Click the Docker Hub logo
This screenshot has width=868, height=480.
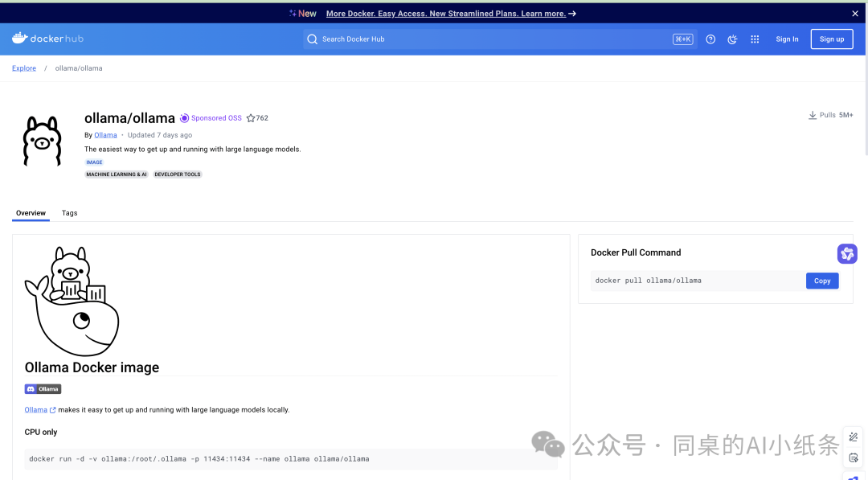tap(47, 39)
